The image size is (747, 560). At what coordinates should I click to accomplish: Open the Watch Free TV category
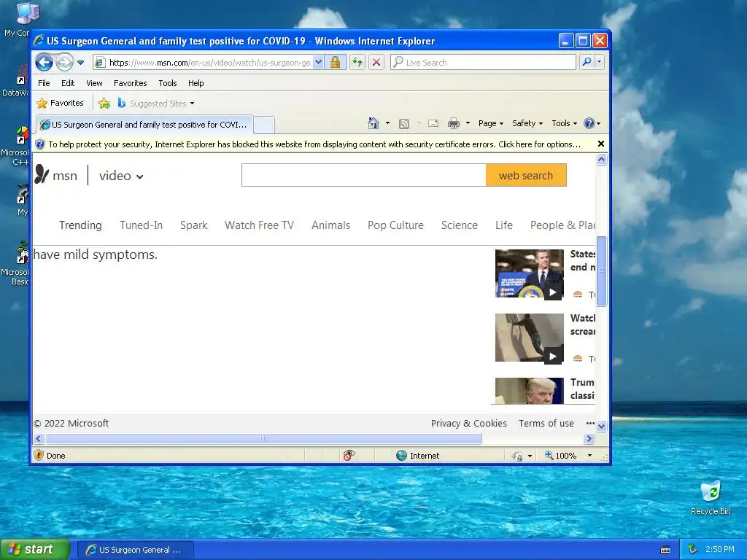click(259, 225)
